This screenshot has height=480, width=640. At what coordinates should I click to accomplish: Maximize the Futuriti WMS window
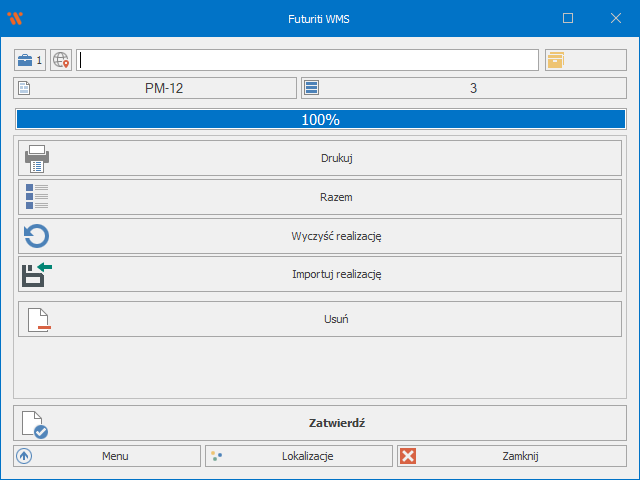568,18
